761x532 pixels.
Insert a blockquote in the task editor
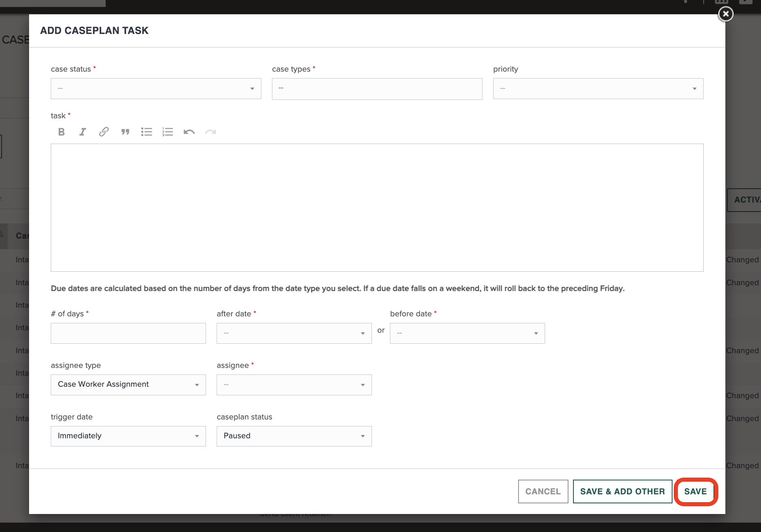tap(125, 132)
